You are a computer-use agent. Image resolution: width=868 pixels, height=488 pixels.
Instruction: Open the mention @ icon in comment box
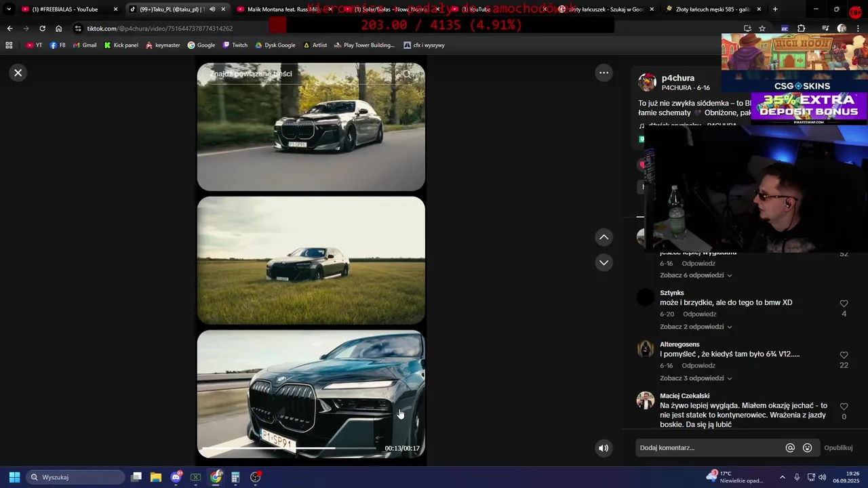(790, 448)
